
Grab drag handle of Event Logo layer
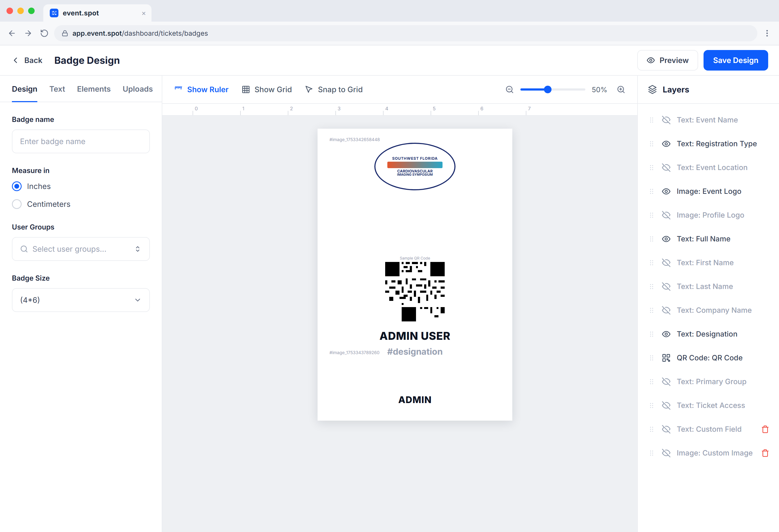click(x=652, y=191)
